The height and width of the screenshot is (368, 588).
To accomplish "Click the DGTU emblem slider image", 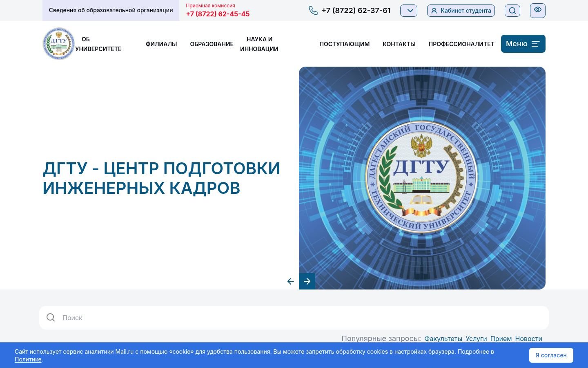I will [422, 178].
